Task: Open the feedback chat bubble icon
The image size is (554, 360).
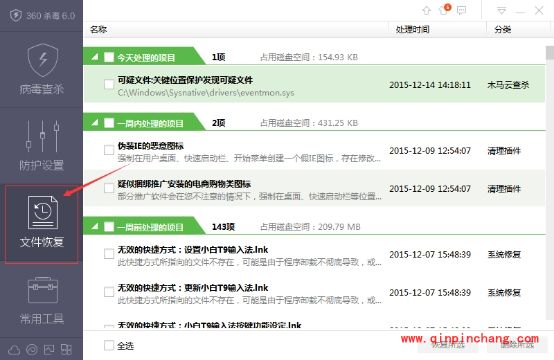Action: (x=461, y=11)
